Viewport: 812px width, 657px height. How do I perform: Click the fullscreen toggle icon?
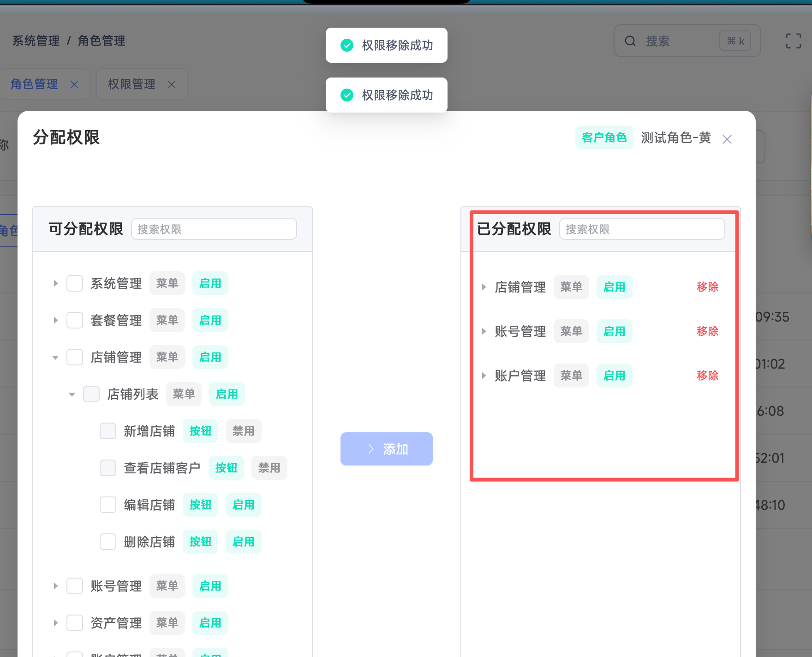tap(793, 41)
